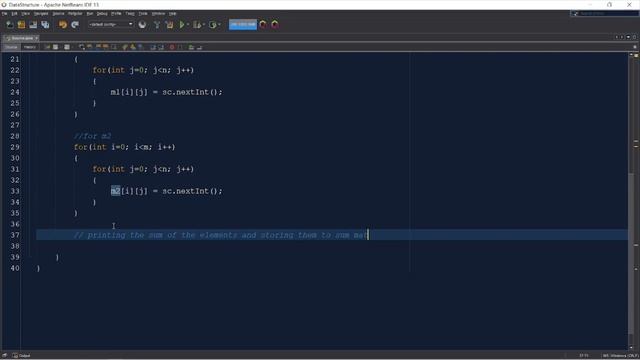Click the New Project toolbar icon
This screenshot has height=360, width=640.
[21, 25]
